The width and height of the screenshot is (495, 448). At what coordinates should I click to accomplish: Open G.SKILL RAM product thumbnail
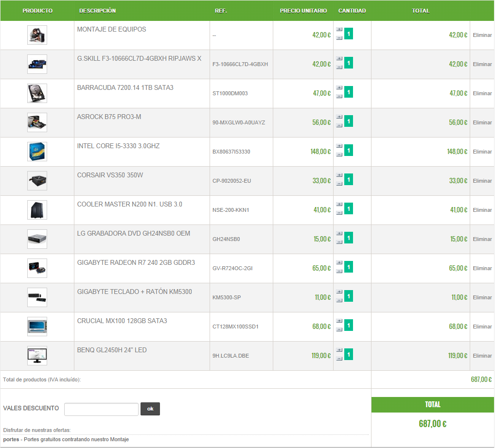point(37,64)
